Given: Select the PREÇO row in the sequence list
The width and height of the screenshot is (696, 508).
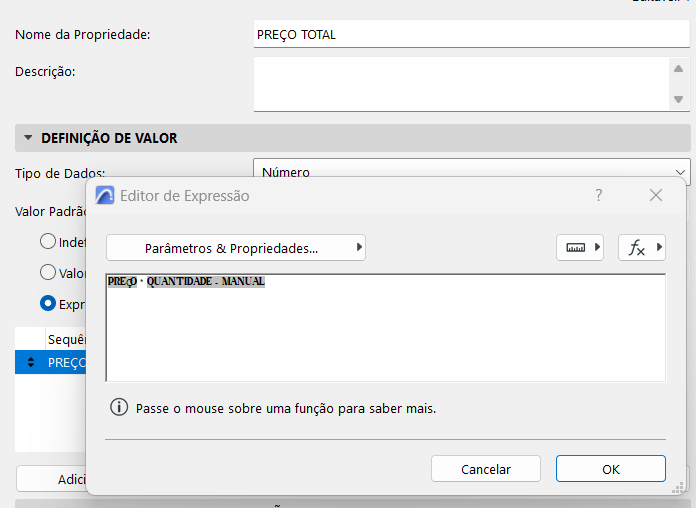Looking at the screenshot, I should pyautogui.click(x=51, y=362).
